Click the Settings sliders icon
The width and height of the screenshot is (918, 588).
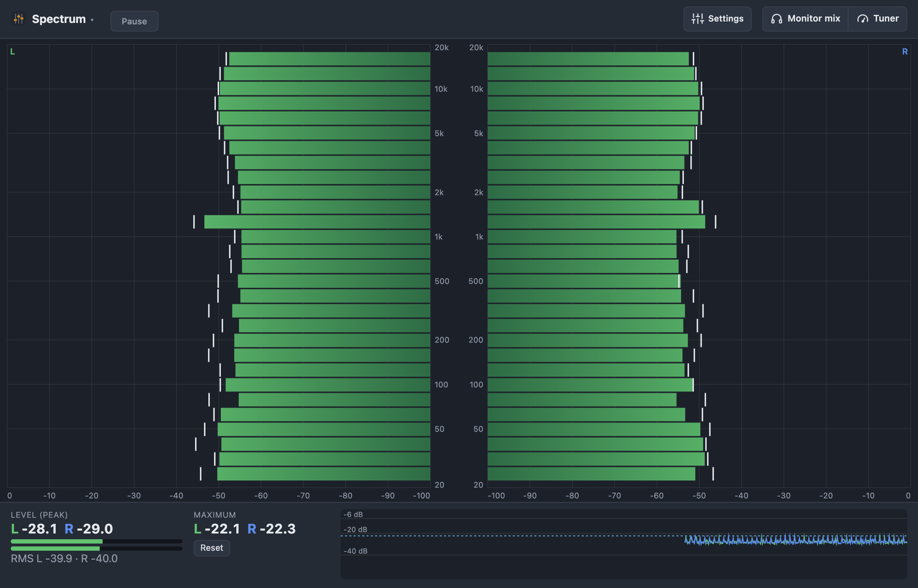coord(698,19)
